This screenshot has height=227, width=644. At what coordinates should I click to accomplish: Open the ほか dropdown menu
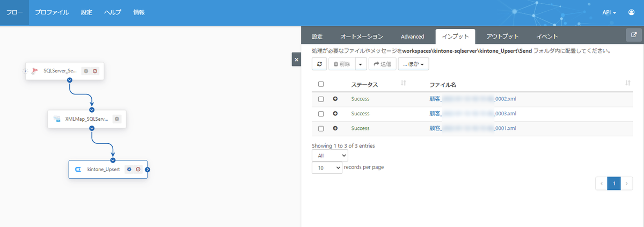pyautogui.click(x=413, y=64)
